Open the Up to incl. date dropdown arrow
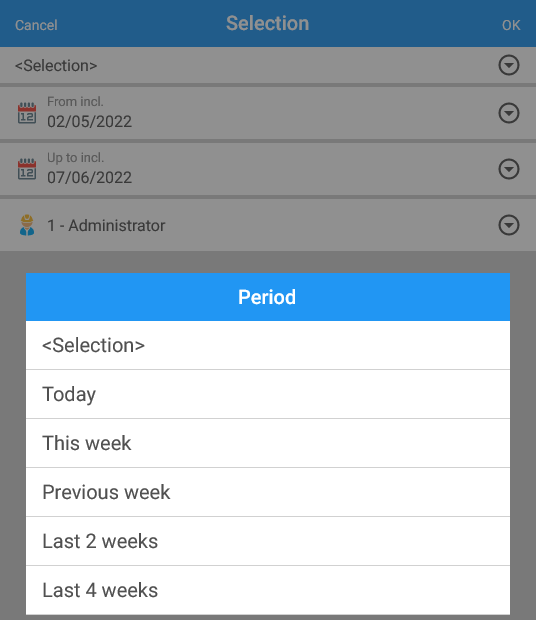536x620 pixels. coord(508,169)
